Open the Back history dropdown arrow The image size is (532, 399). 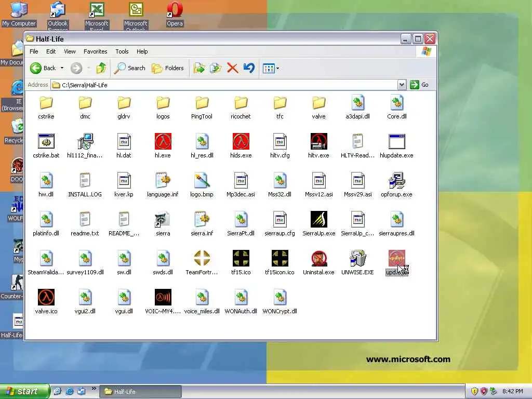[62, 68]
